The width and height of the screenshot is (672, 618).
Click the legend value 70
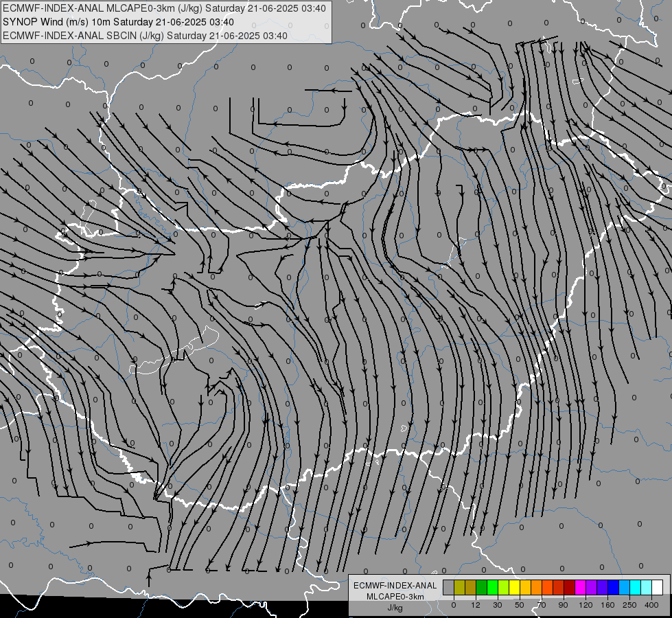click(x=542, y=605)
